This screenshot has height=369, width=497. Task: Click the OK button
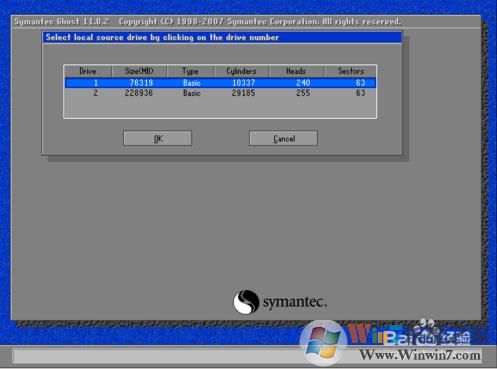click(x=157, y=138)
